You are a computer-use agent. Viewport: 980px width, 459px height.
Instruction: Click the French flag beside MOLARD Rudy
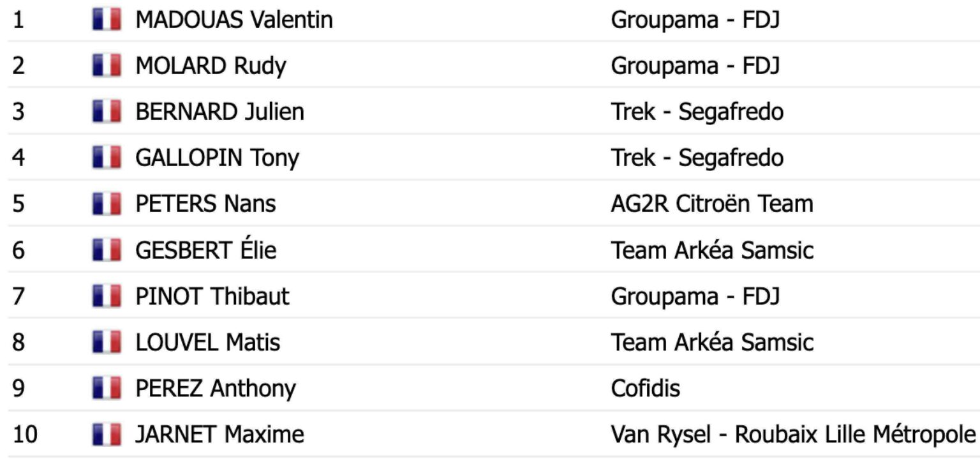(x=106, y=66)
